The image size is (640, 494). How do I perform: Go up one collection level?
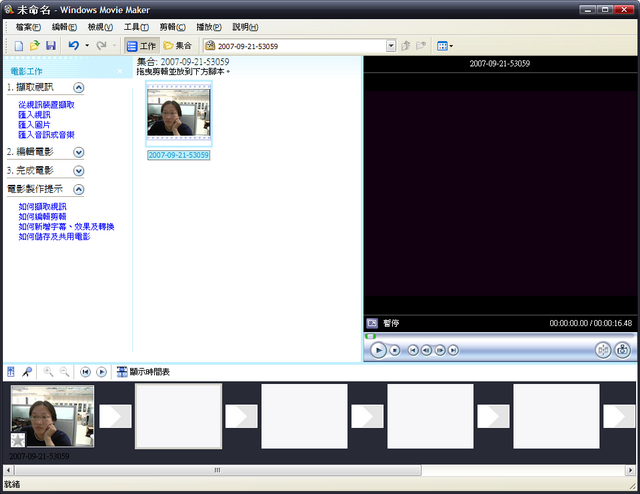pyautogui.click(x=405, y=46)
